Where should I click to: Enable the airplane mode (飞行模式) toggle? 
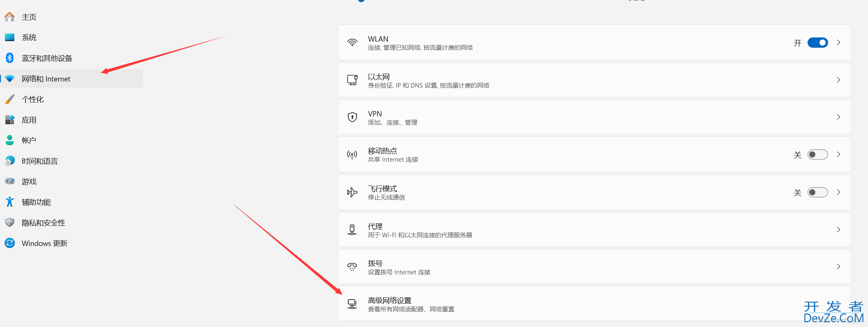tap(817, 192)
